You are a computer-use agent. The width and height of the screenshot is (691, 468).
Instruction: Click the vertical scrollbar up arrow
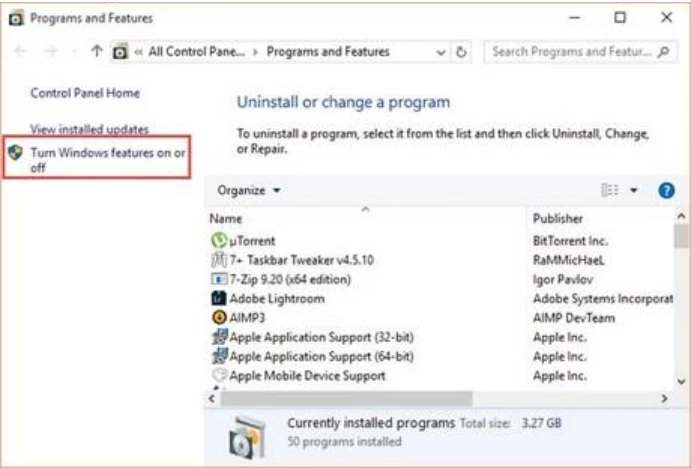click(x=681, y=216)
